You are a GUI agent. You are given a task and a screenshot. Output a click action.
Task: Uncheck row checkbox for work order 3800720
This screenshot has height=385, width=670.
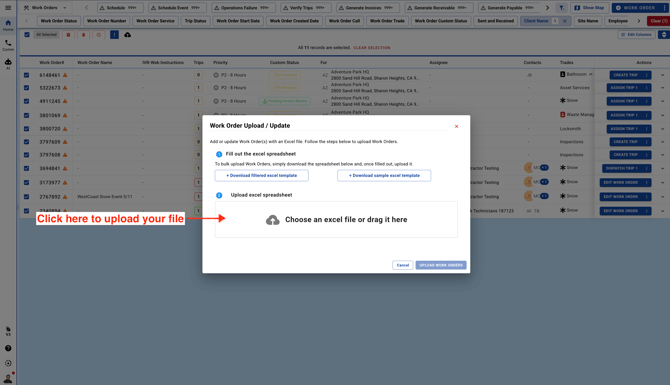pyautogui.click(x=26, y=129)
